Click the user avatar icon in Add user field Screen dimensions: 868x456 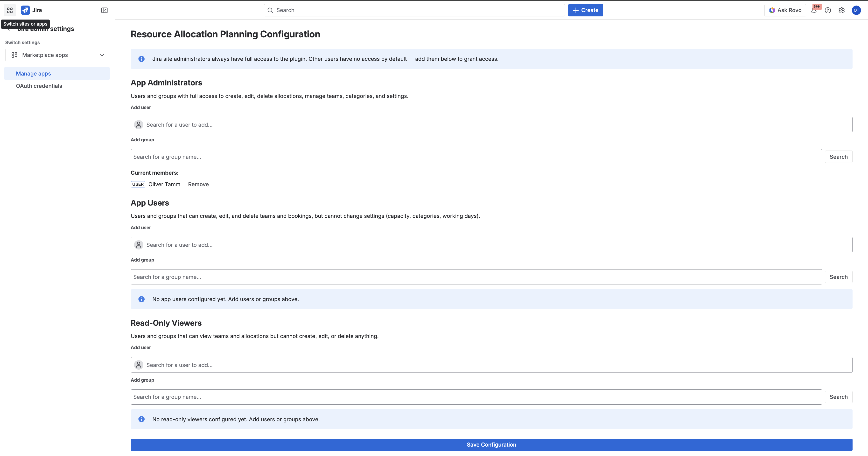139,124
